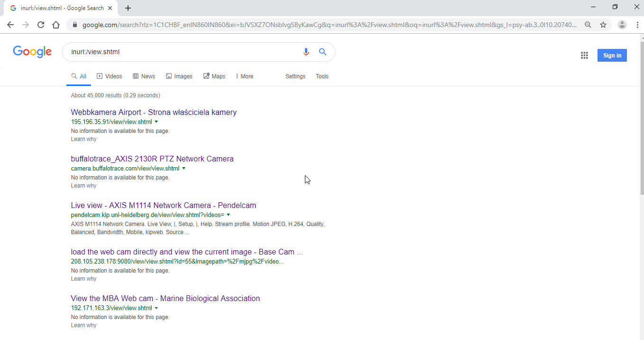
Task: Click the AXIS M1114 snippet description
Action: [x=198, y=228]
